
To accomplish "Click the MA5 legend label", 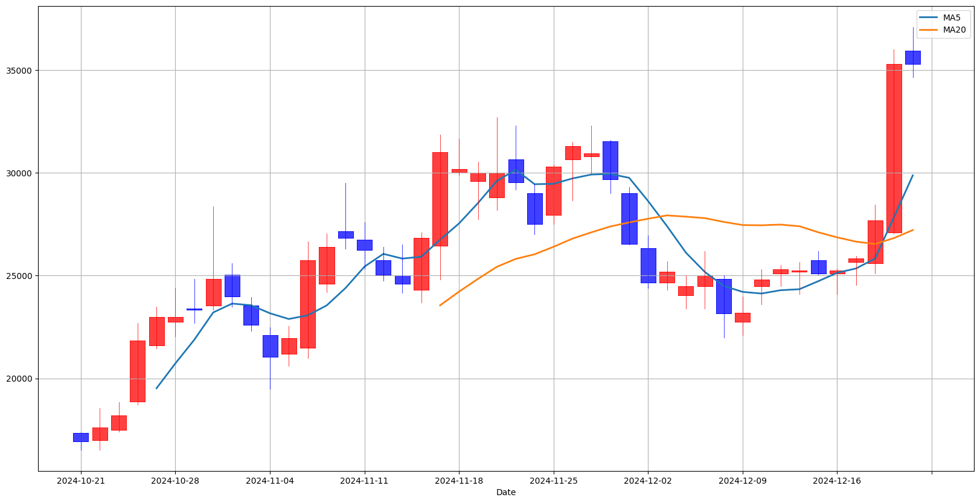I will (952, 18).
